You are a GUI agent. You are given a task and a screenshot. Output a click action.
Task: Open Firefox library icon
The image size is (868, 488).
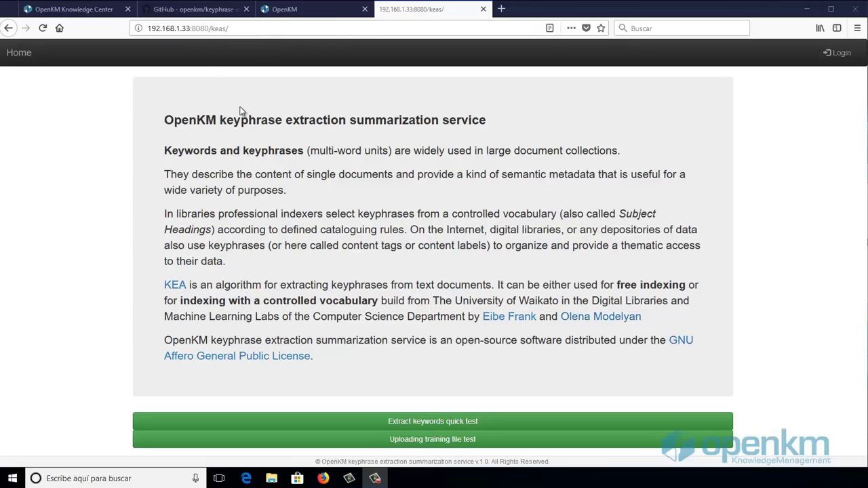tap(820, 28)
